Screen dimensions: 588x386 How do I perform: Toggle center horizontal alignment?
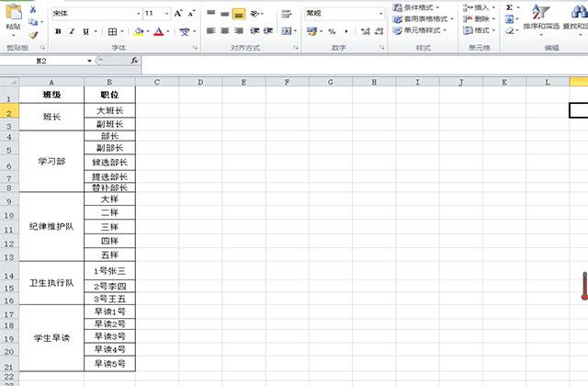224,30
